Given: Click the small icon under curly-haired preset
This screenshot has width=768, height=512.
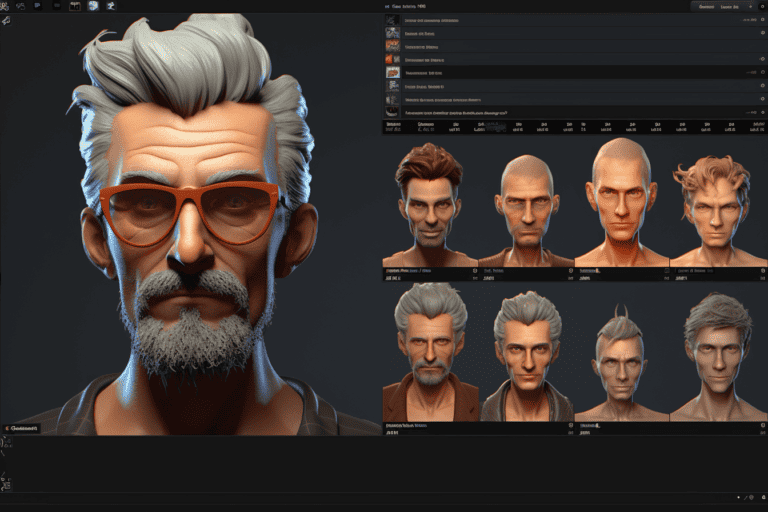Looking at the screenshot, I should coord(763,270).
